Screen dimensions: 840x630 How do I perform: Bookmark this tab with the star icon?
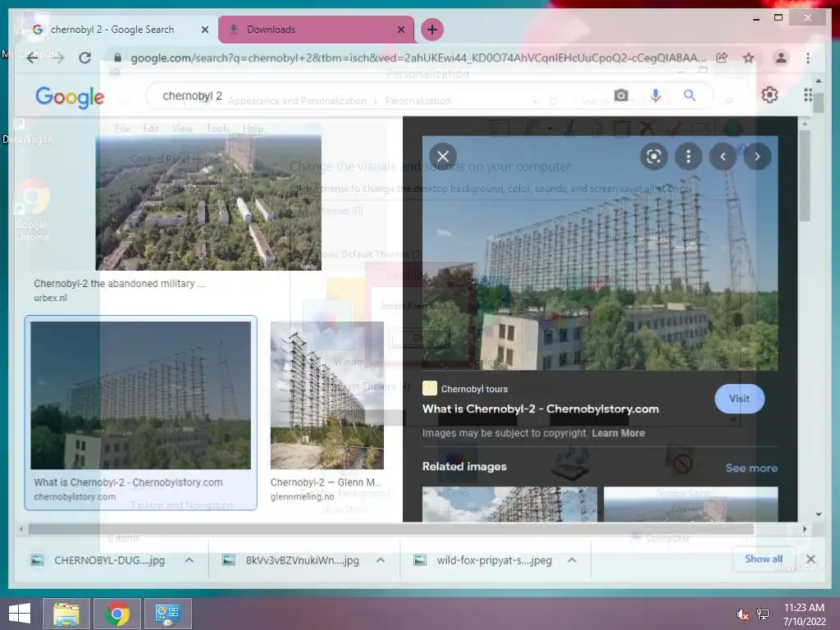pyautogui.click(x=748, y=58)
